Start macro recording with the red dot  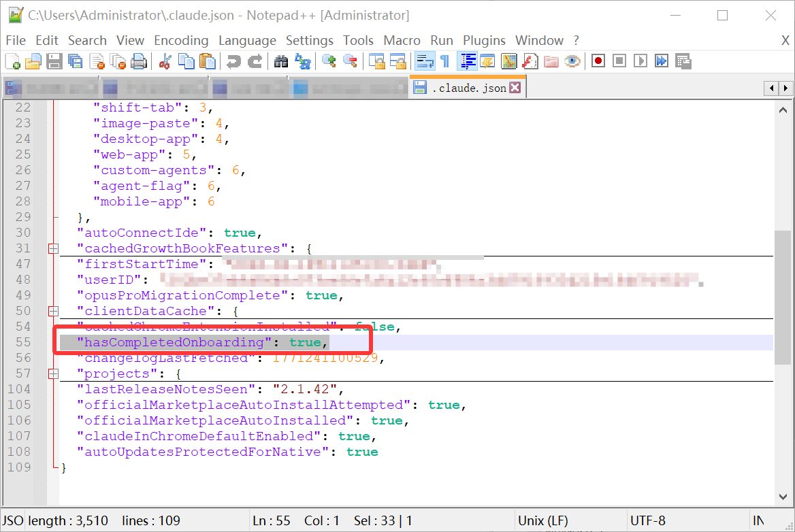598,61
